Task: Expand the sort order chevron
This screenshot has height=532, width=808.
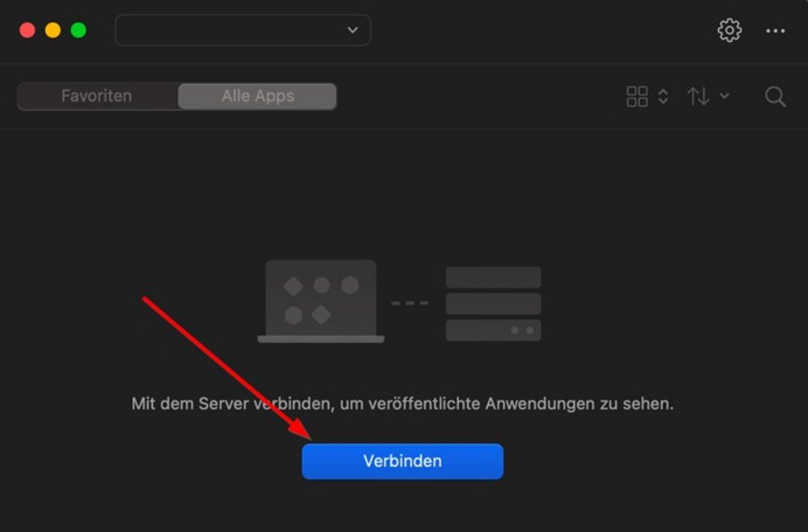Action: 724,96
